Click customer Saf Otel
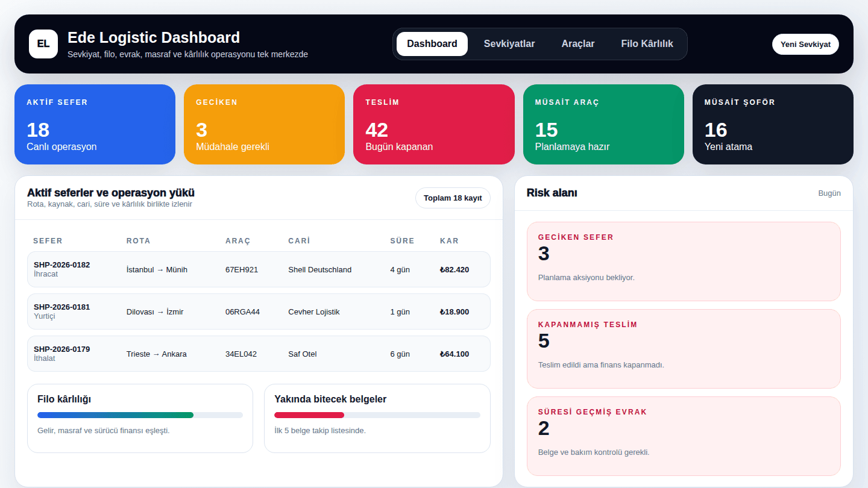Image resolution: width=868 pixels, height=488 pixels. tap(303, 354)
